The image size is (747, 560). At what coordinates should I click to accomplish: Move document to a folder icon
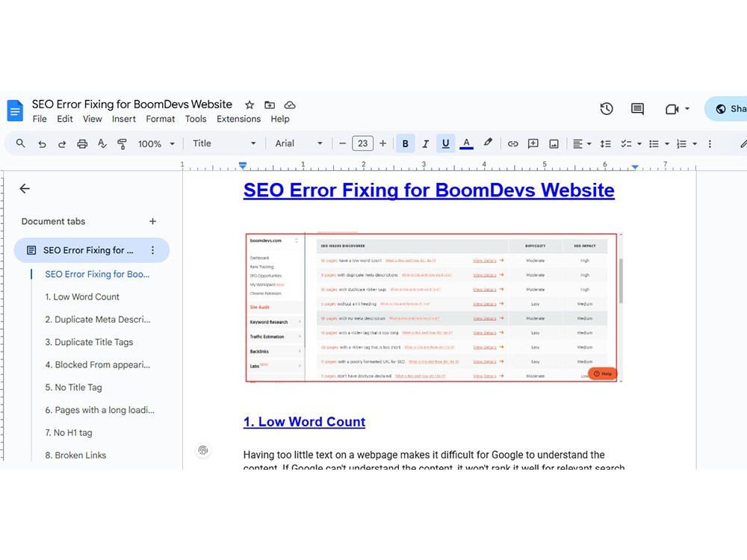pos(270,105)
